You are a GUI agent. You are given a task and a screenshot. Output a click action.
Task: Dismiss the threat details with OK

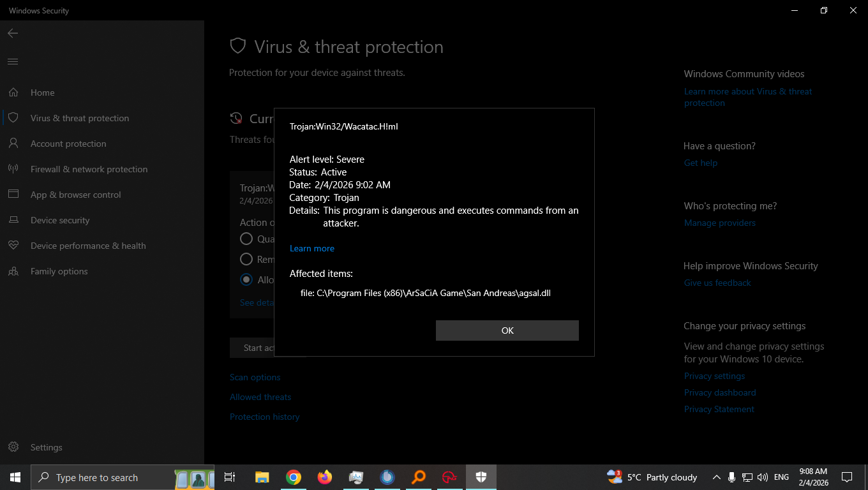[x=507, y=330]
